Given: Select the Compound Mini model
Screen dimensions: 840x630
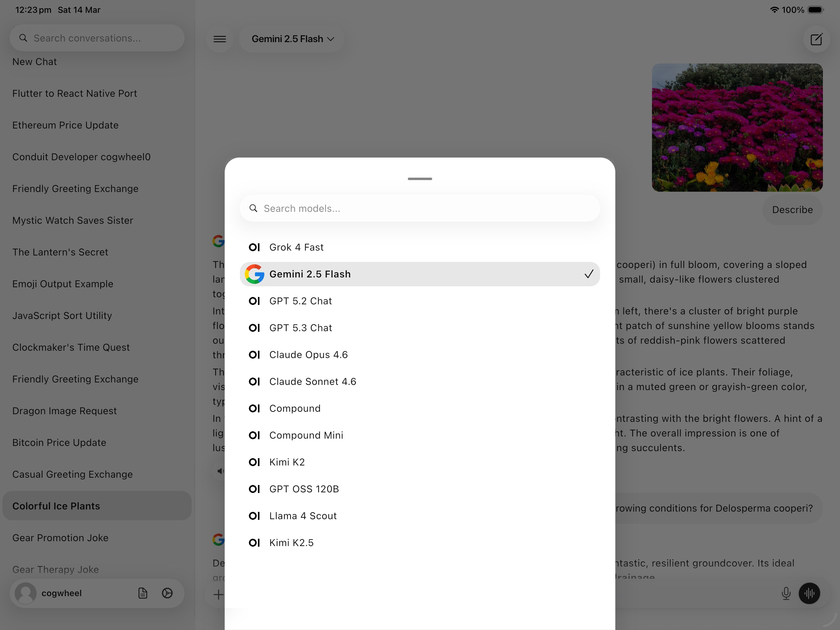Looking at the screenshot, I should click(x=420, y=435).
